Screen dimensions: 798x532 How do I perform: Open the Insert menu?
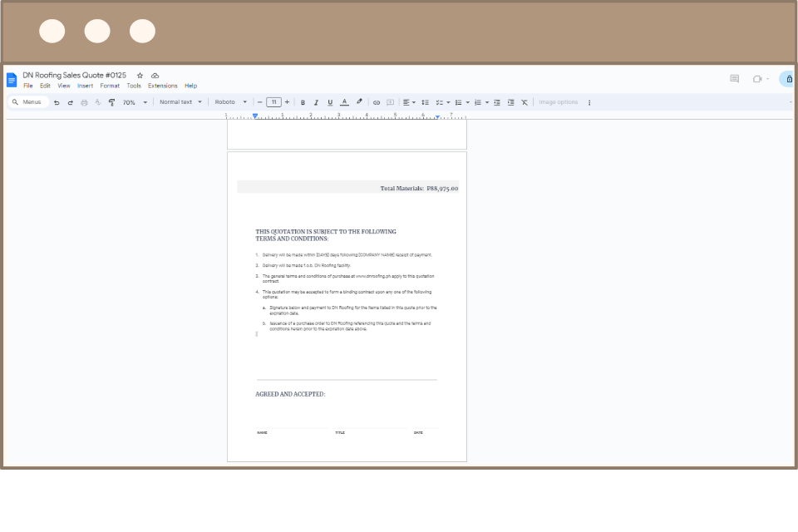coord(85,86)
